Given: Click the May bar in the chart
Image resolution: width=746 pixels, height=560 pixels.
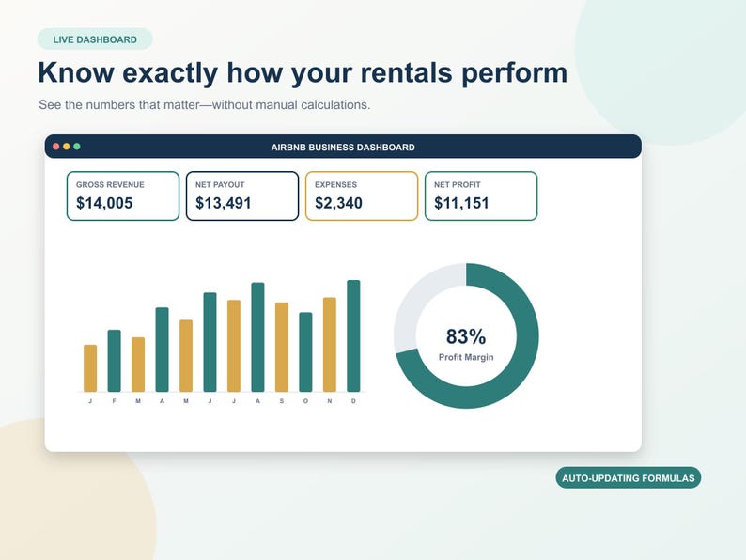Looking at the screenshot, I should tap(186, 356).
